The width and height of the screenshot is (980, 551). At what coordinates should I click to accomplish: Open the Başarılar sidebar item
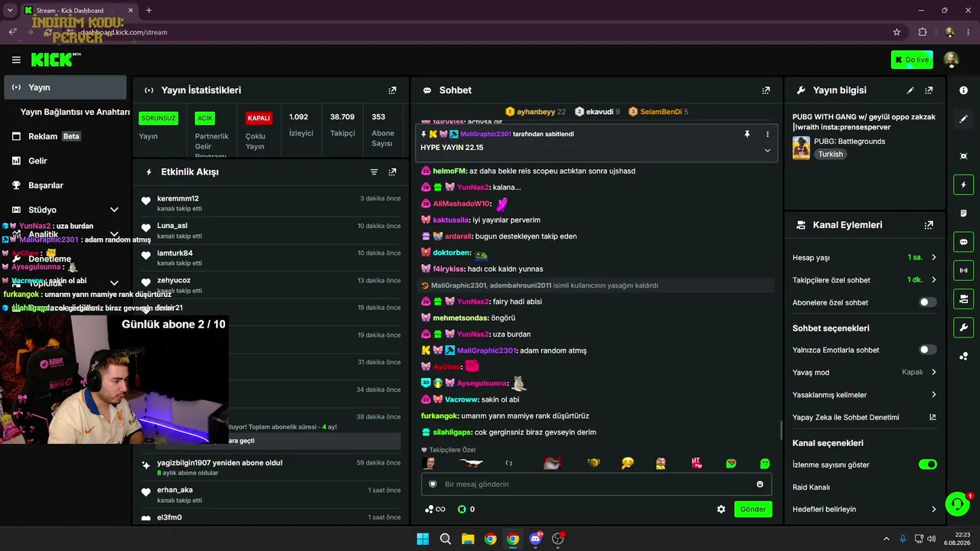[65, 185]
